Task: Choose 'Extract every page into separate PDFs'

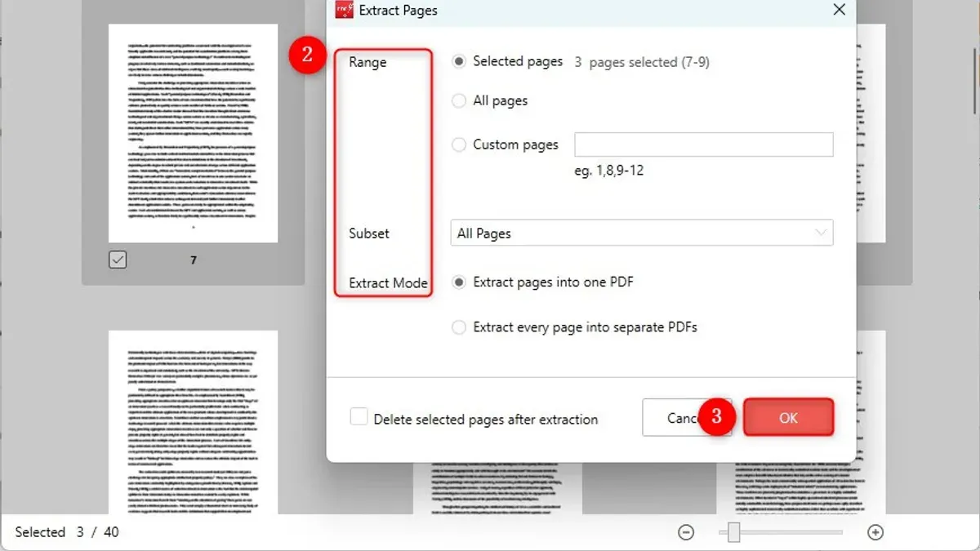Action: 459,327
